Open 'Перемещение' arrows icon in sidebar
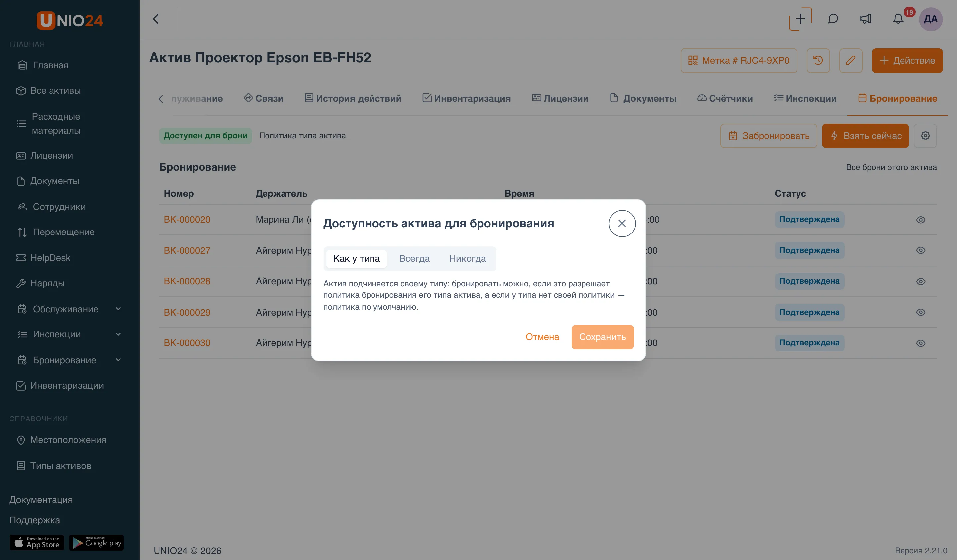The height and width of the screenshot is (560, 957). [22, 232]
